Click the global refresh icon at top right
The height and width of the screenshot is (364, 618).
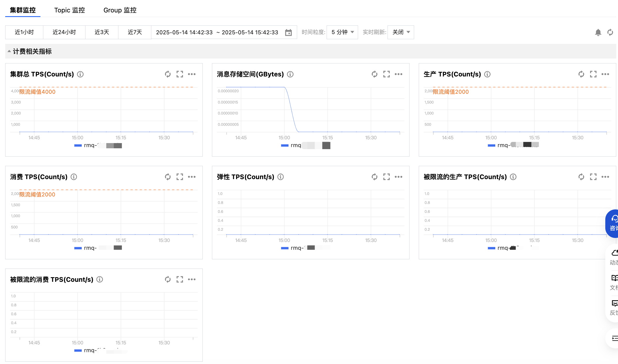point(610,32)
